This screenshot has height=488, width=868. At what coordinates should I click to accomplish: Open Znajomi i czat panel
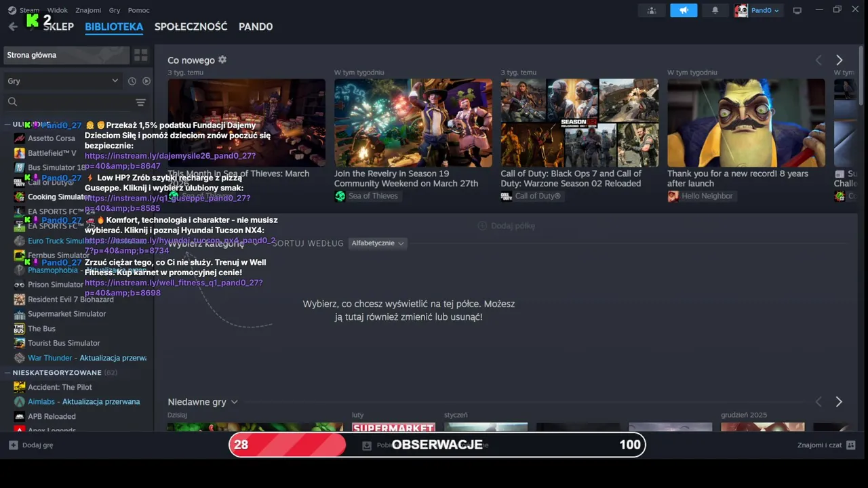[827, 445]
